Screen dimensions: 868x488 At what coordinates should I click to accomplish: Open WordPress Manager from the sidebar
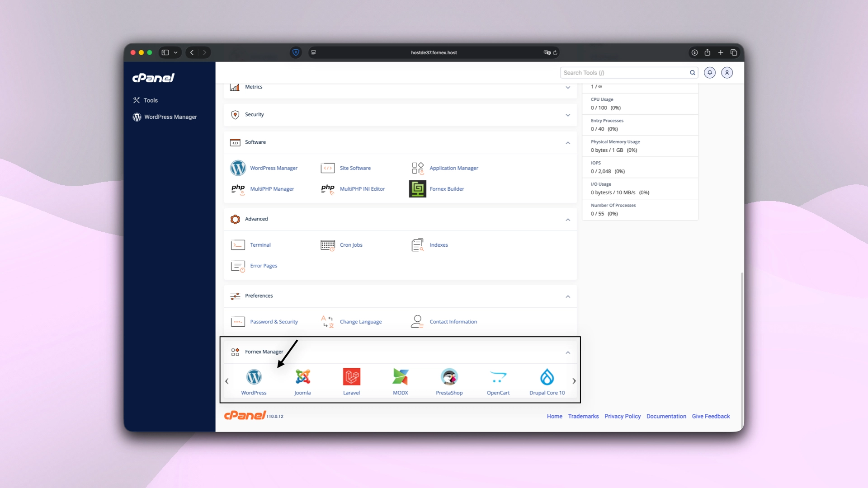coord(170,117)
